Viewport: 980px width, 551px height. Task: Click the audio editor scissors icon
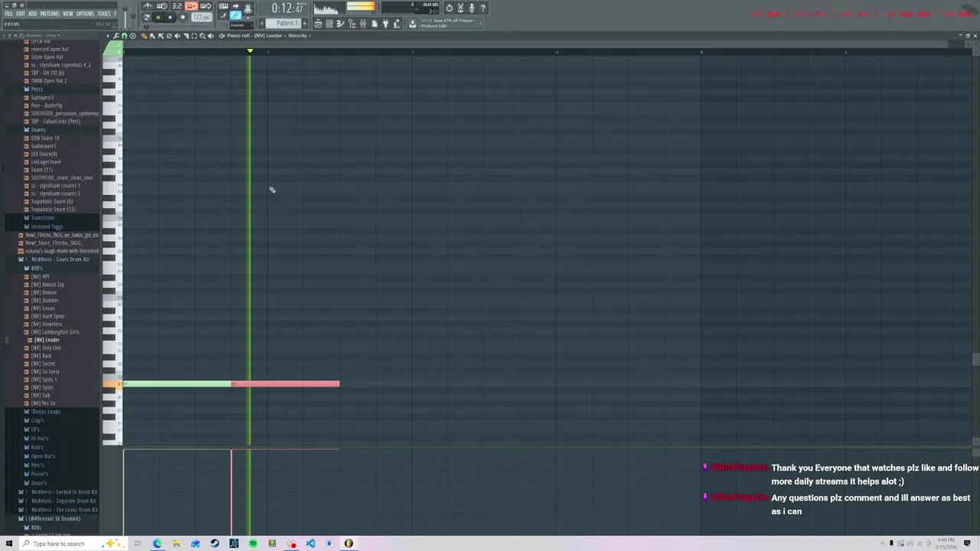pos(460,8)
